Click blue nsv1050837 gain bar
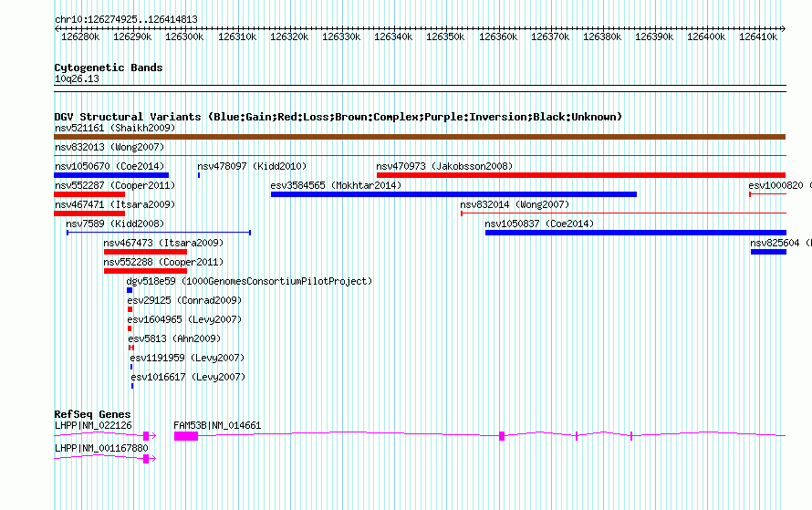812x510 pixels. (635, 233)
